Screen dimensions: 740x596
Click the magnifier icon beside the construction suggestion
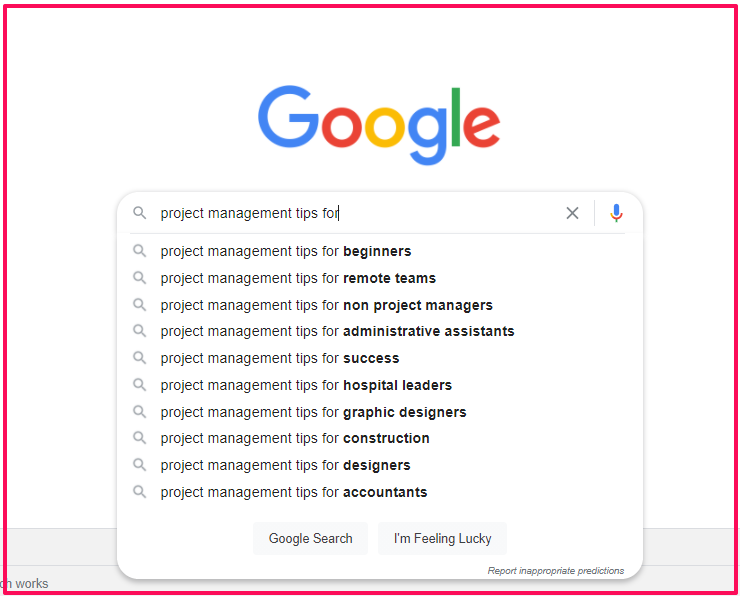[140, 438]
